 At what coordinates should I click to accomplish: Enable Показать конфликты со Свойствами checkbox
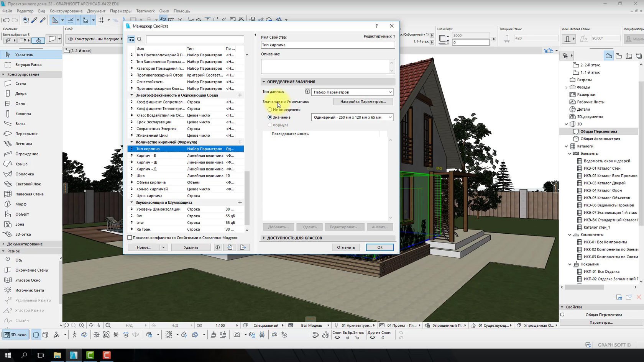130,238
